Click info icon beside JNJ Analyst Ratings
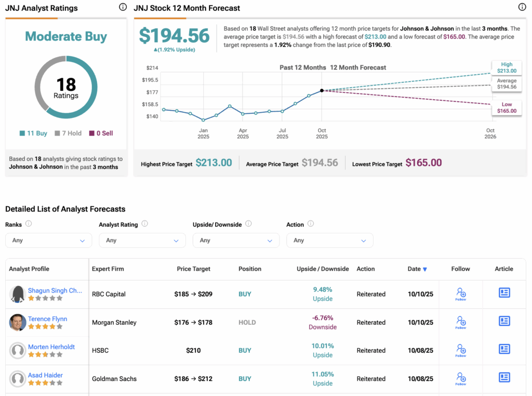532x396 pixels. 123,7
